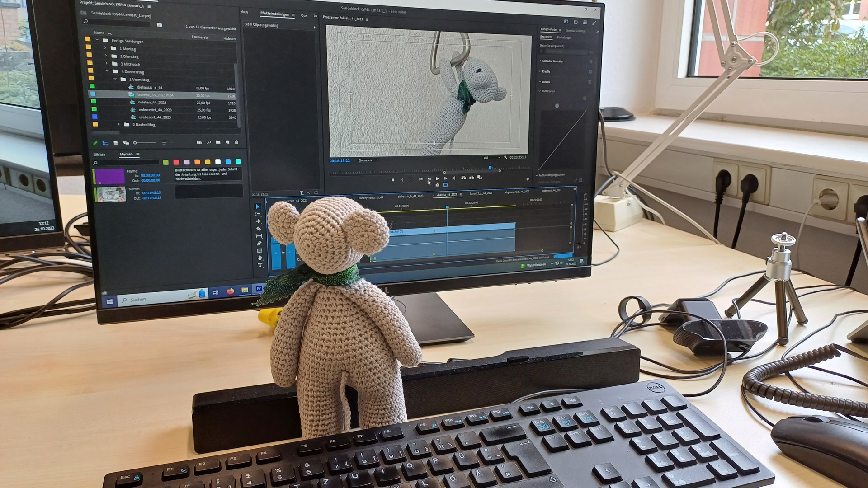Screen dimensions: 868x488
Task: Click the Mark Out brace button
Action: point(410,179)
